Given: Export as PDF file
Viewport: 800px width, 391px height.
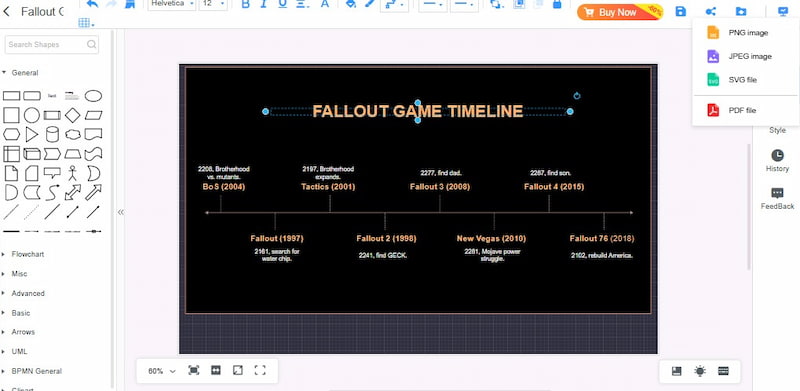Looking at the screenshot, I should coord(745,110).
